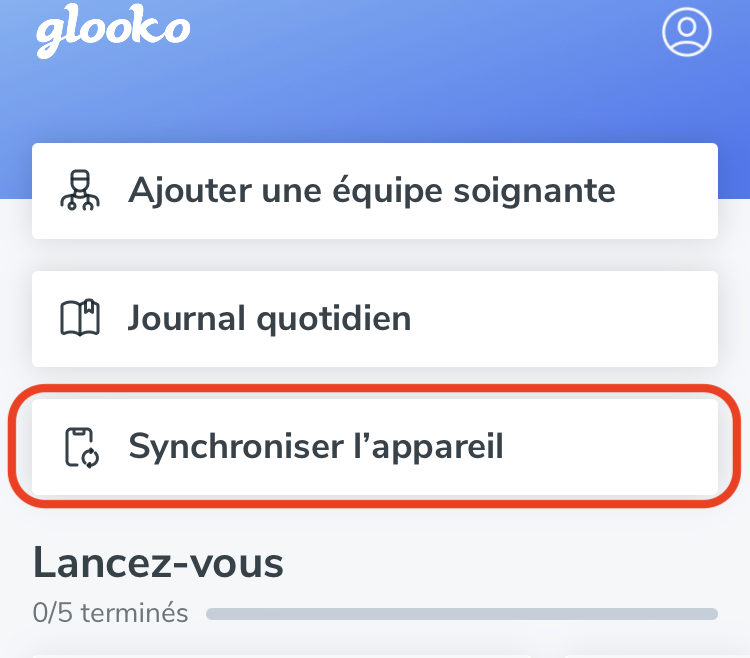This screenshot has height=658, width=750.
Task: Click the "Journal quotidien" text label
Action: click(269, 319)
